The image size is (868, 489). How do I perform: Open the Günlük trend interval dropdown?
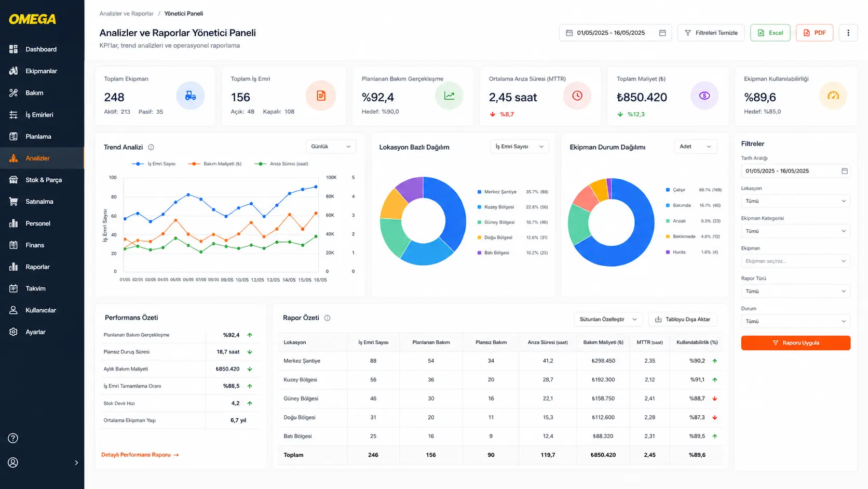(331, 147)
